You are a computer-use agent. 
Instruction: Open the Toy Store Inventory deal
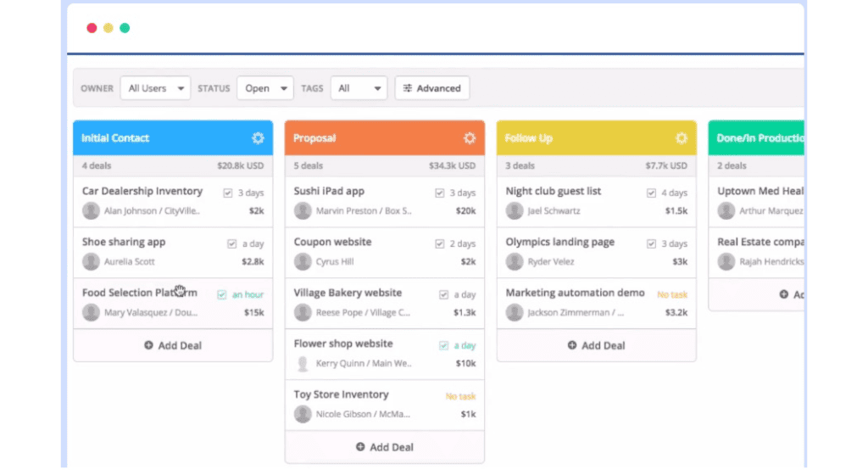coord(341,394)
